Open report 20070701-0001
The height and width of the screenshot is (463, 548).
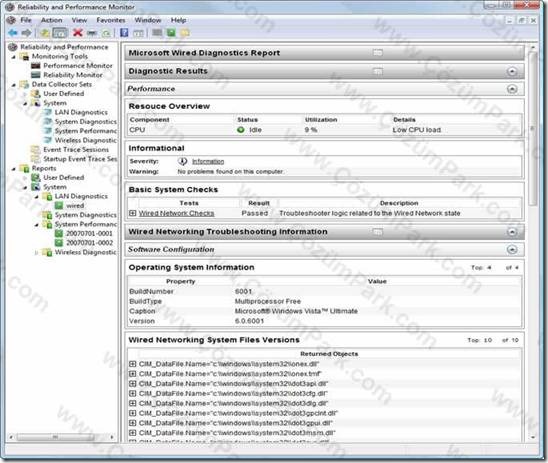click(x=89, y=233)
